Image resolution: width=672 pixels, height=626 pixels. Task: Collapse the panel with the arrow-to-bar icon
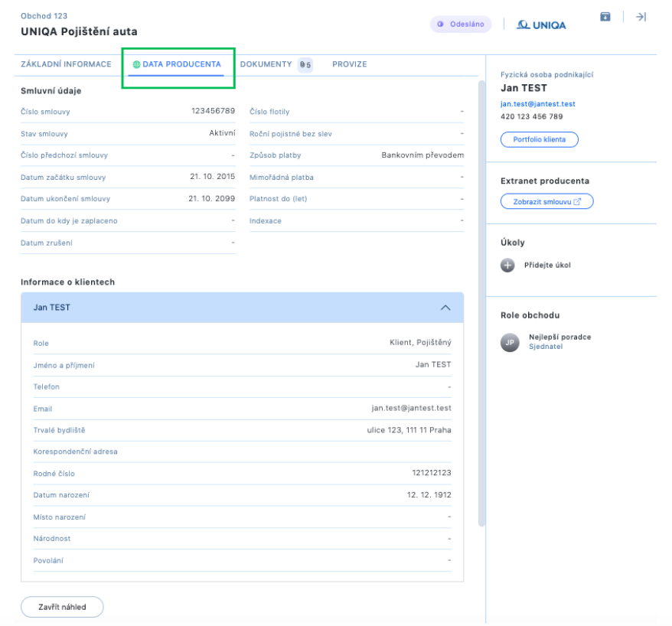tap(641, 17)
